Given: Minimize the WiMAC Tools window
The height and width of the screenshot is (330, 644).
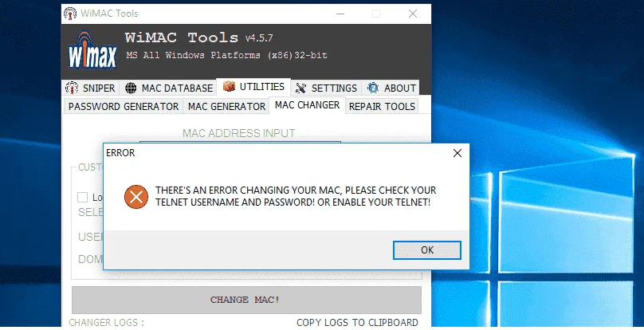Looking at the screenshot, I should [x=340, y=14].
